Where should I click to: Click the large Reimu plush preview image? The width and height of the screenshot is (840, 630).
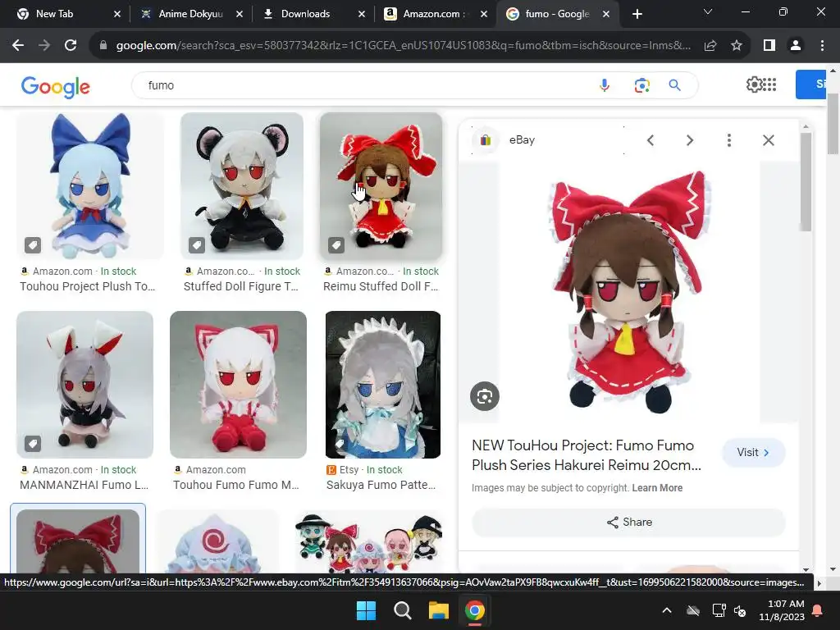629,292
